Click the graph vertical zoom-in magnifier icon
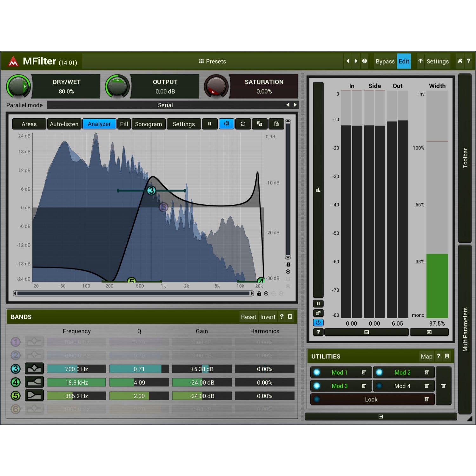The width and height of the screenshot is (476, 476). (288, 272)
